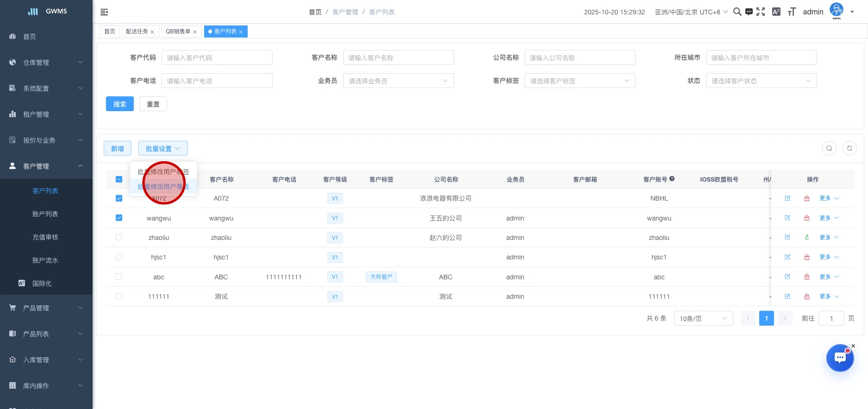Select the zhaoliu row checkbox
Viewport: 868px width, 409px height.
pyautogui.click(x=119, y=238)
